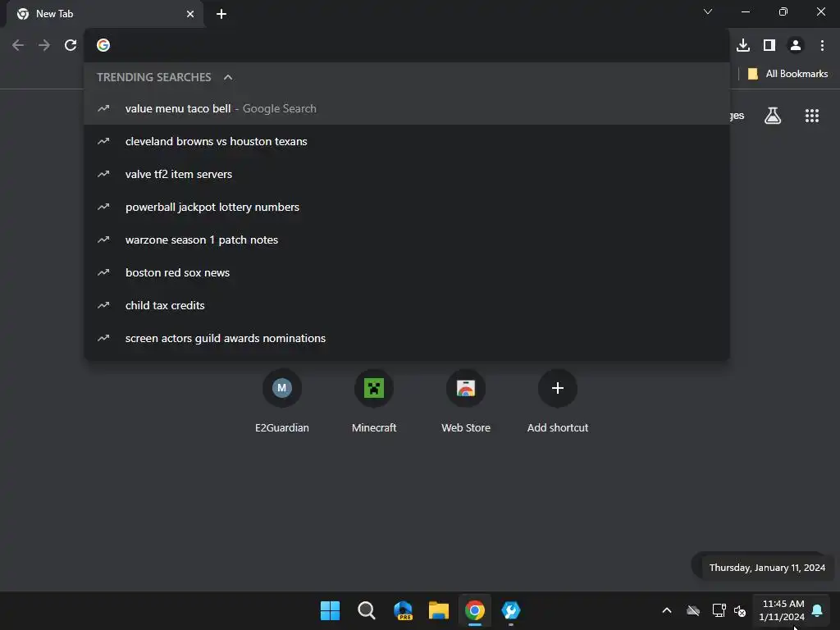Open the profile avatar icon
This screenshot has width=840, height=630.
click(796, 45)
